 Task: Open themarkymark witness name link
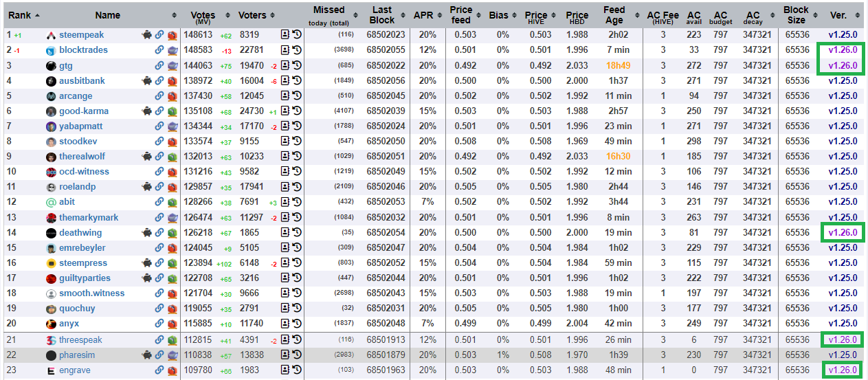coord(89,217)
